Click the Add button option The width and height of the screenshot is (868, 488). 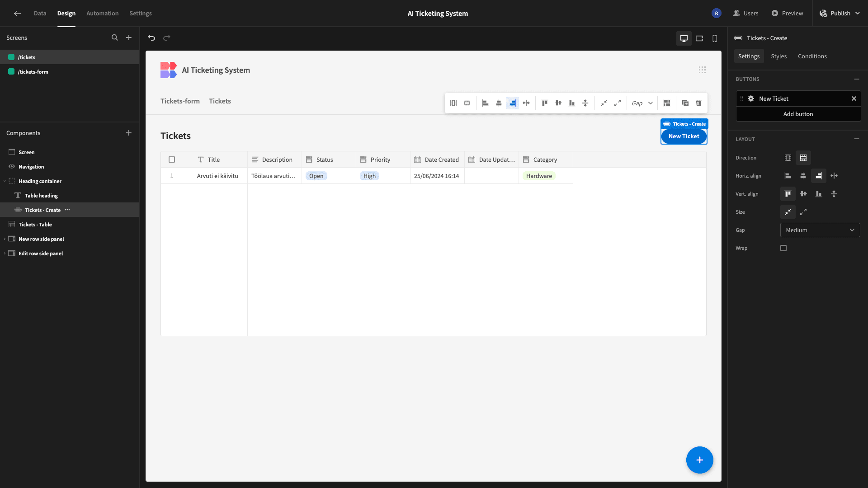[798, 114]
